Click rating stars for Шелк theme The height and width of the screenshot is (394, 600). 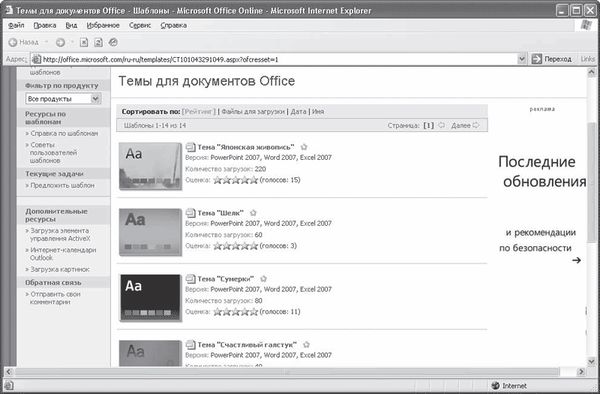pyautogui.click(x=235, y=246)
